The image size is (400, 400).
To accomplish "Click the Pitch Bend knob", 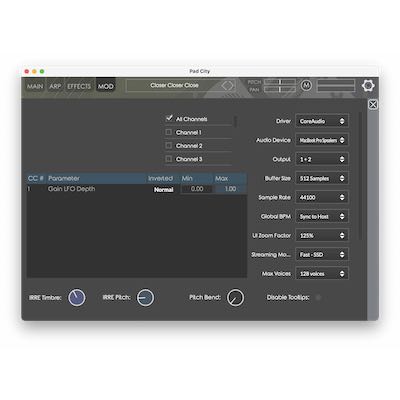I will [235, 298].
